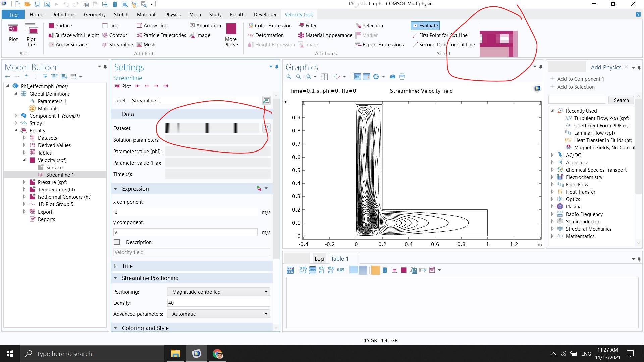Click Export Expressions in the ribbon
Image resolution: width=644 pixels, height=362 pixels.
click(x=379, y=45)
